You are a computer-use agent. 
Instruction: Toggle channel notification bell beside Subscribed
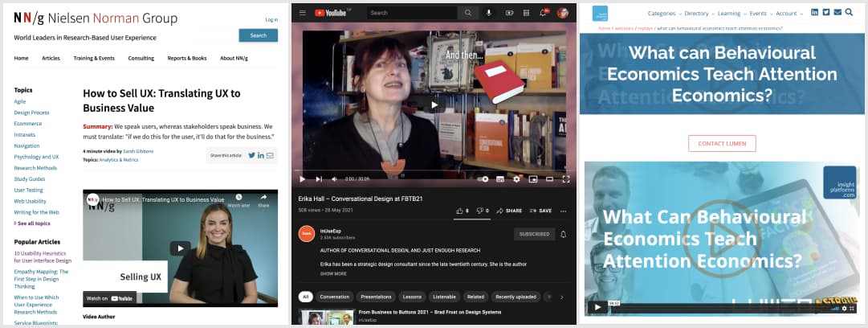[563, 234]
